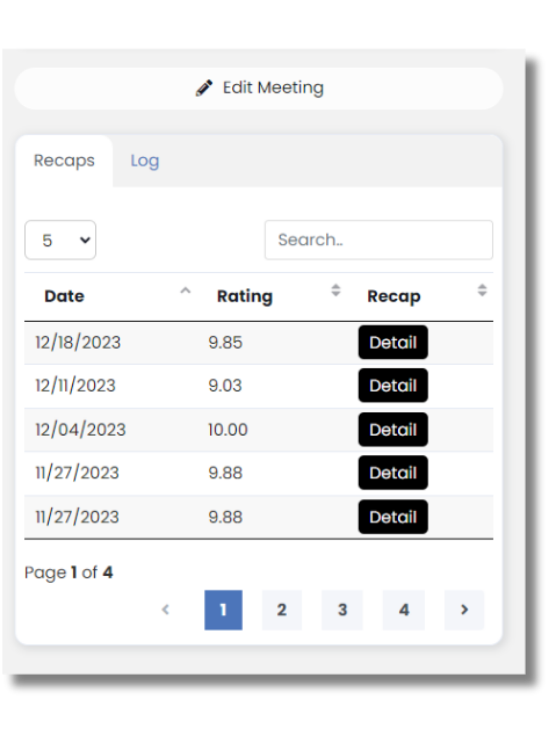Sort table by Date column arrow
Image resolution: width=549 pixels, height=756 pixels.
click(x=185, y=291)
